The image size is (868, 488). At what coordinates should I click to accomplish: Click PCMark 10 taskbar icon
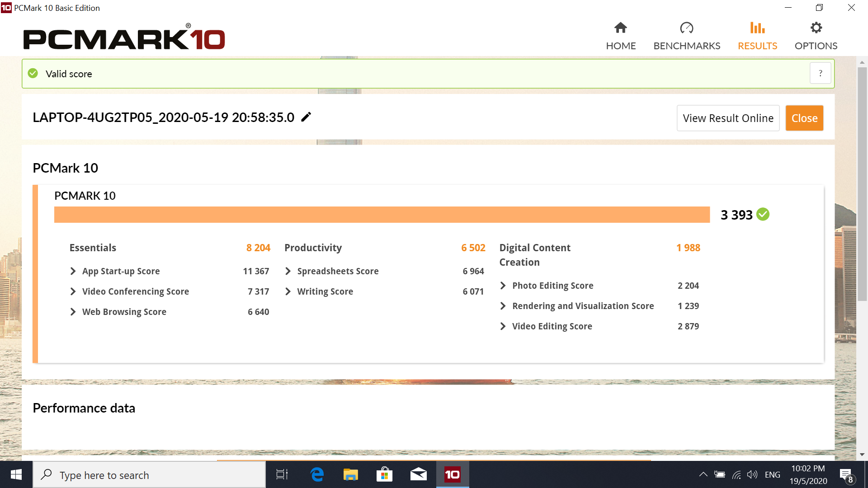pos(453,474)
